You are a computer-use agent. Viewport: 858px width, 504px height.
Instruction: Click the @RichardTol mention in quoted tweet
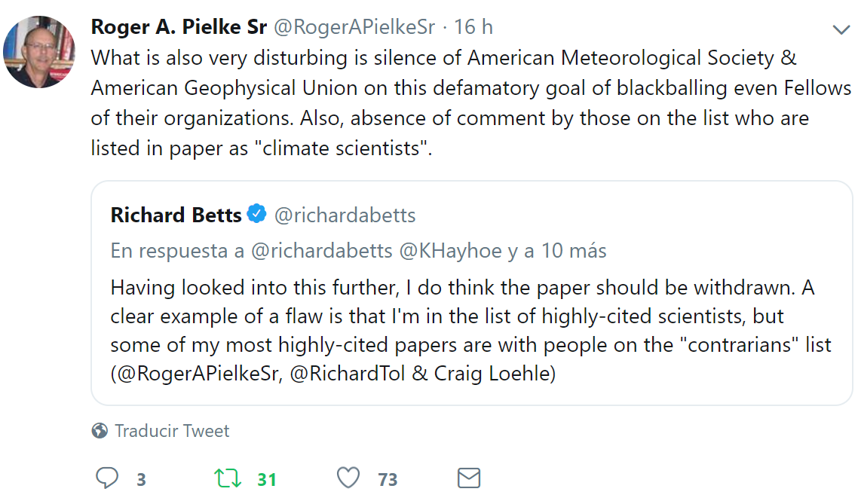[348, 374]
